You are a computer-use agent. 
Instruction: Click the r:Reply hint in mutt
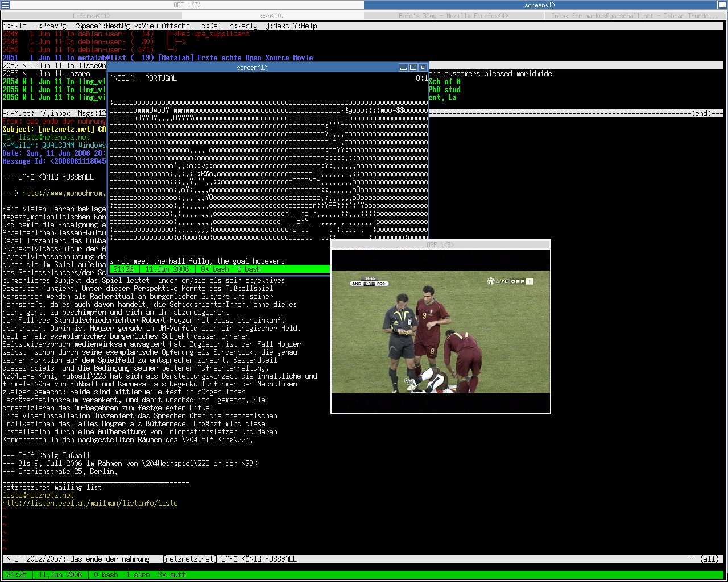tap(243, 26)
